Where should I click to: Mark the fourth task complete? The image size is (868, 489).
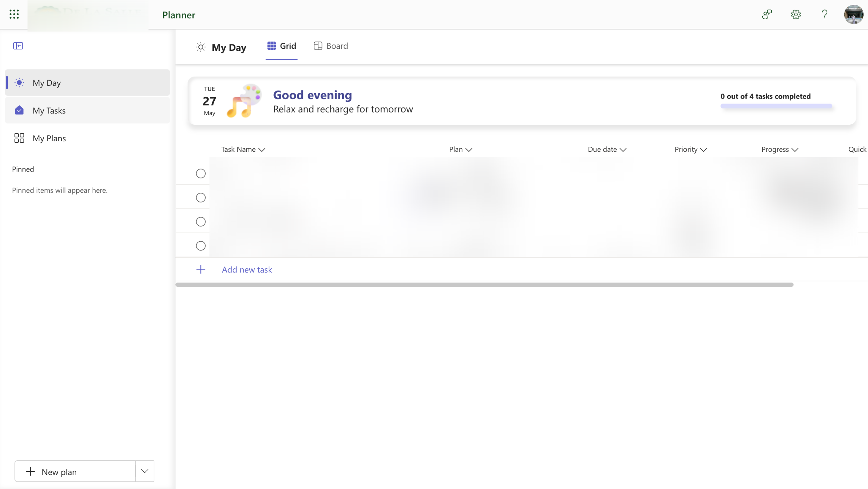(x=200, y=246)
